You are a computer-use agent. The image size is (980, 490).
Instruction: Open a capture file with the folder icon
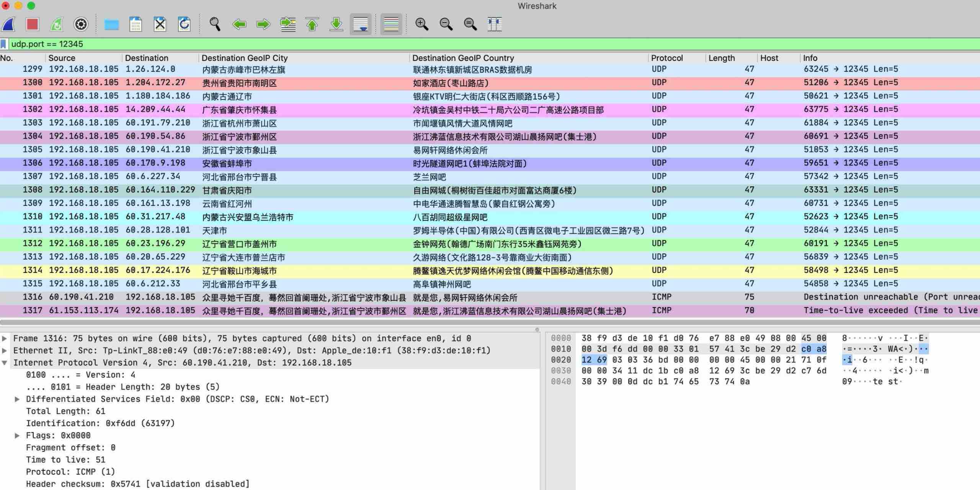111,24
